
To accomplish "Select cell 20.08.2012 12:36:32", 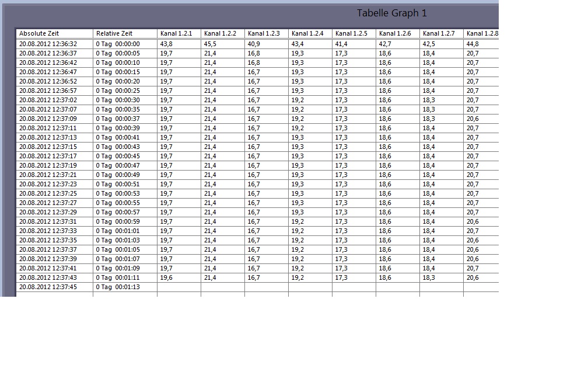I will [55, 44].
